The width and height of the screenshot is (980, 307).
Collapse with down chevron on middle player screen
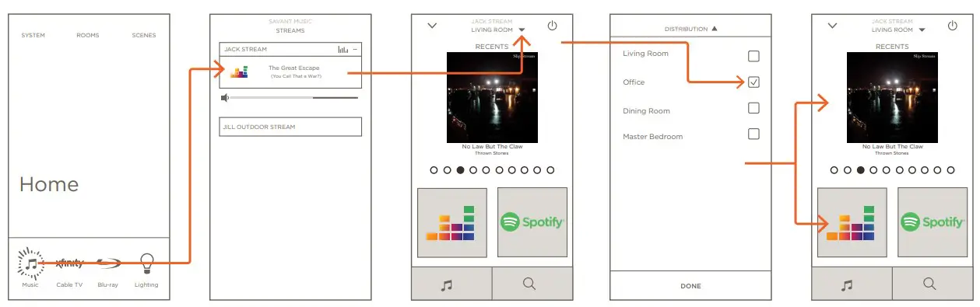pos(432,26)
